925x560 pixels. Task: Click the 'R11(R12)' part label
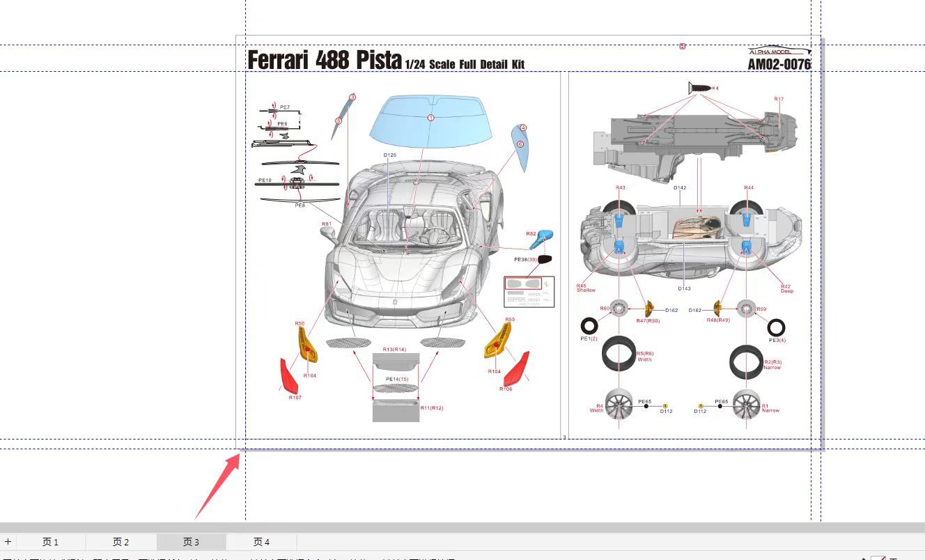432,407
